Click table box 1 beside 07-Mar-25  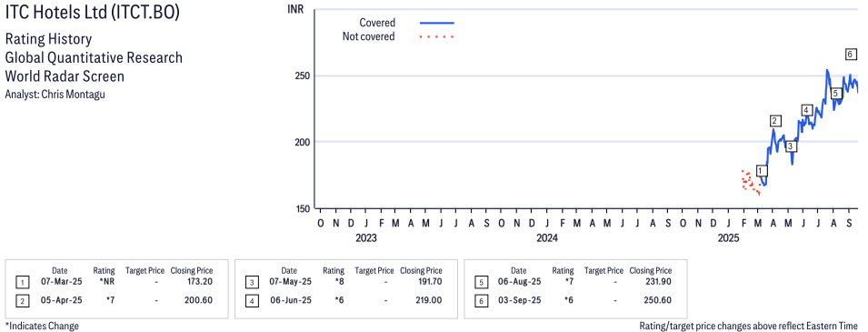pyautogui.click(x=22, y=283)
